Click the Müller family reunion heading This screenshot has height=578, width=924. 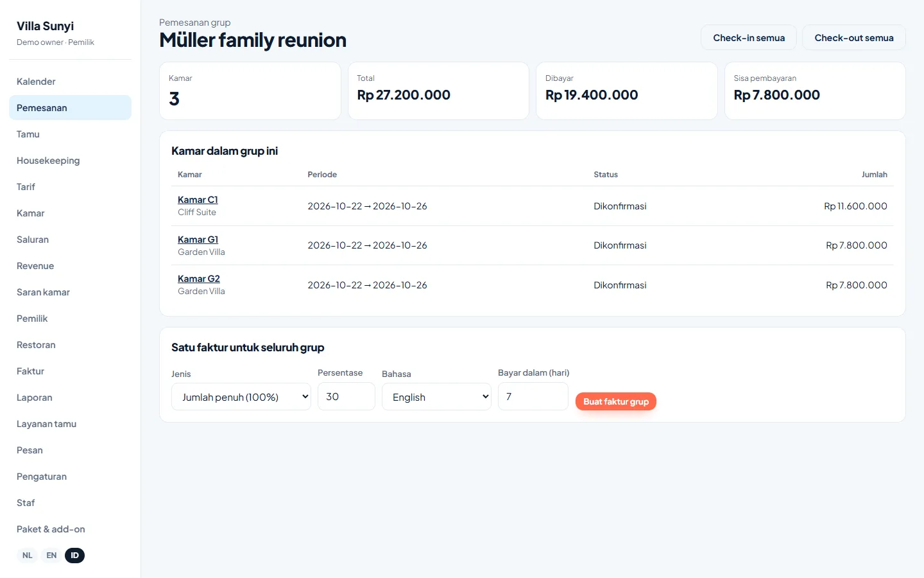[253, 40]
